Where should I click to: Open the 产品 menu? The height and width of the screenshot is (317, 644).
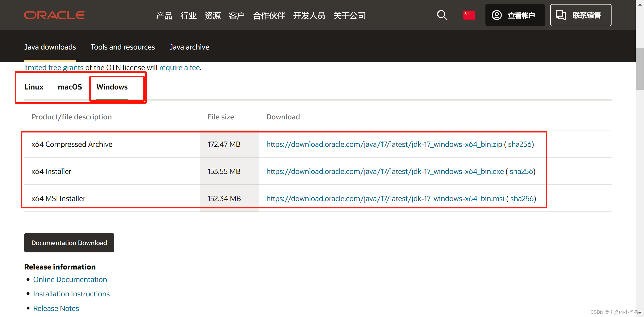[164, 16]
